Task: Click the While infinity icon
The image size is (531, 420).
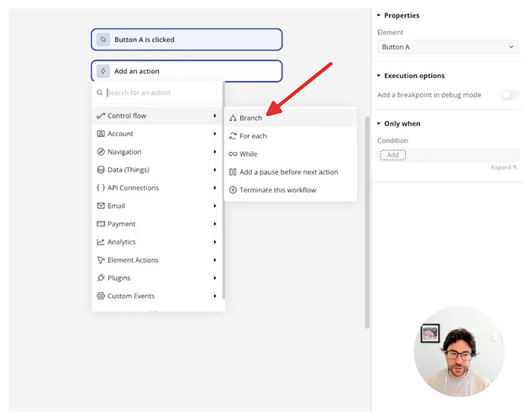Action: [x=233, y=154]
